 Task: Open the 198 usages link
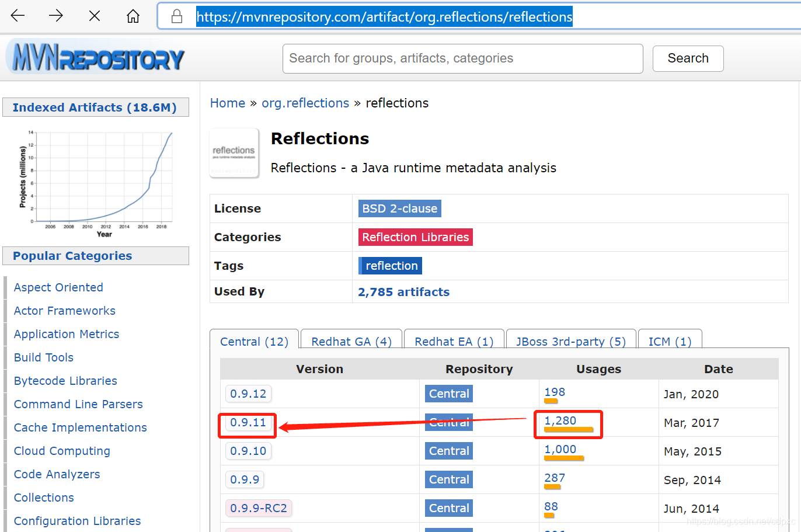555,392
